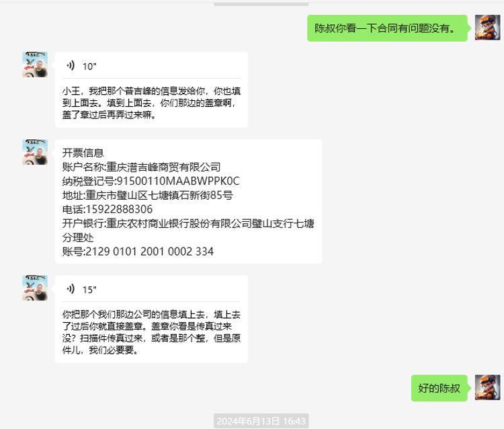Select company name 重庆潽吉峰商贸有限公司 line

click(141, 167)
